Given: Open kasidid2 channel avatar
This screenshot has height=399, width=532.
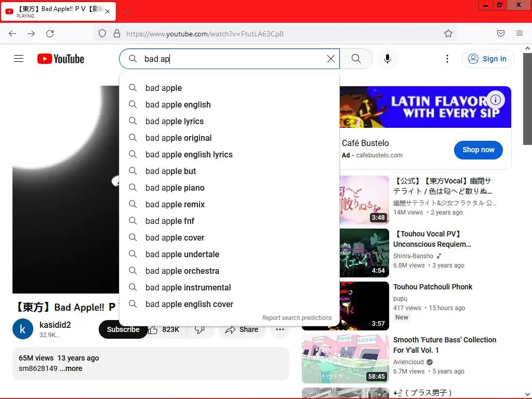Looking at the screenshot, I should pyautogui.click(x=23, y=329).
